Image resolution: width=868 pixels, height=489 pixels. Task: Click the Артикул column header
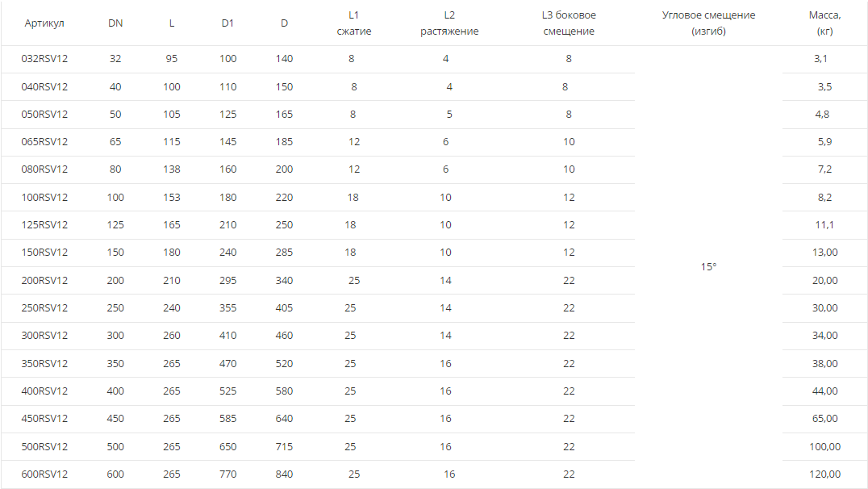click(44, 23)
